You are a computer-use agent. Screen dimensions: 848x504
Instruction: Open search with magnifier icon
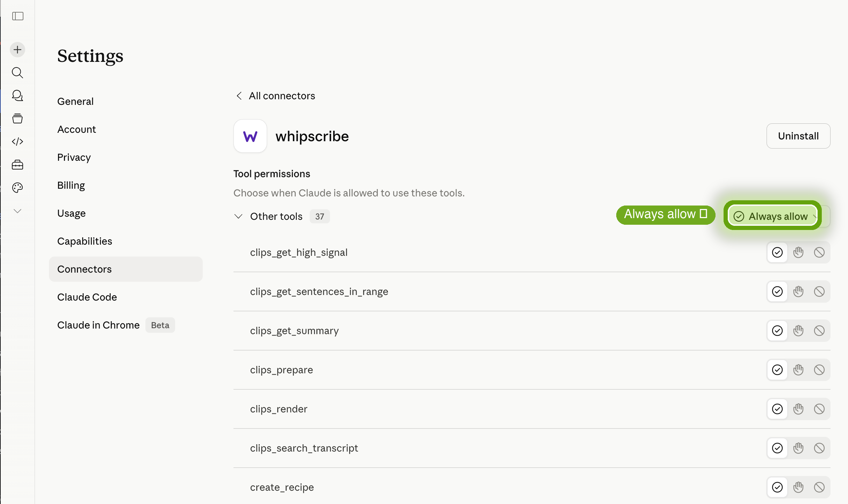click(x=17, y=73)
